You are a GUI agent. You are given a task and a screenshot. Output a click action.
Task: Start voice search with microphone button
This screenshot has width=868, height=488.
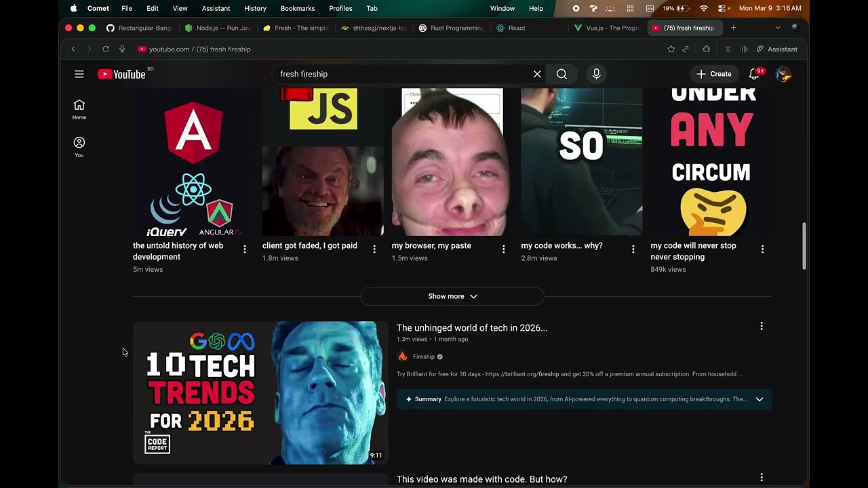(x=596, y=74)
